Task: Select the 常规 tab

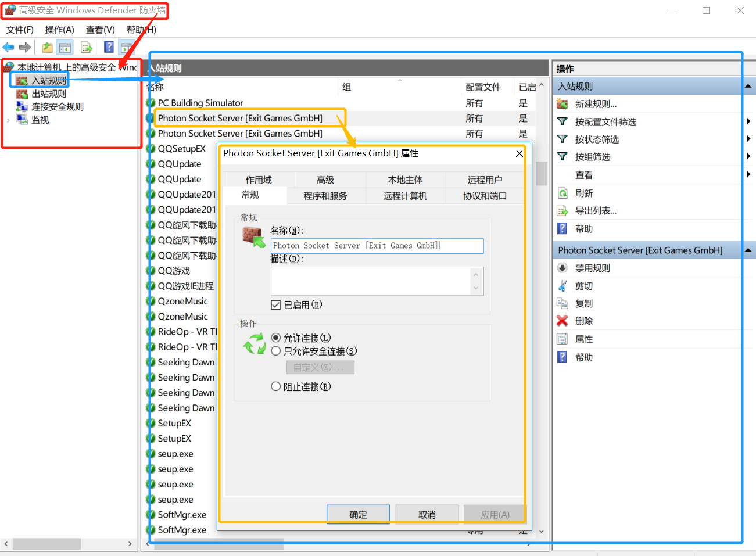Action: point(250,195)
